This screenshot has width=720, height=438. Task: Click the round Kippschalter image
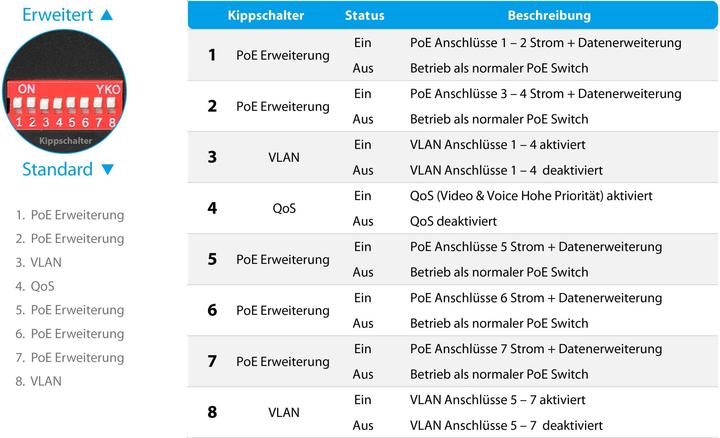tap(64, 91)
